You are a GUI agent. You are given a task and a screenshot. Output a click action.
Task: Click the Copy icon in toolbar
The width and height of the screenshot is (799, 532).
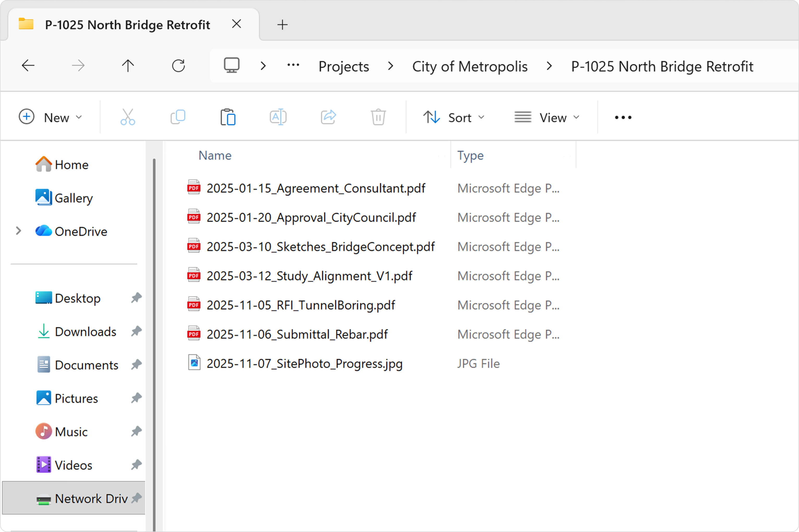pyautogui.click(x=178, y=117)
